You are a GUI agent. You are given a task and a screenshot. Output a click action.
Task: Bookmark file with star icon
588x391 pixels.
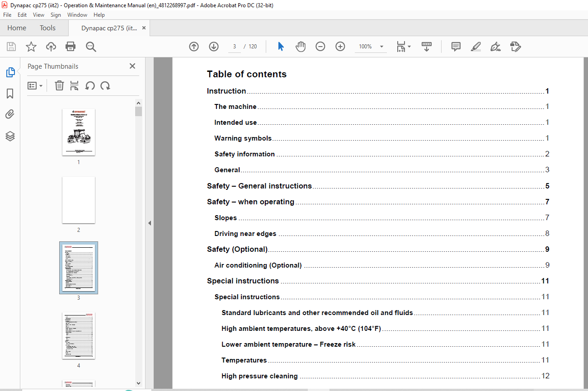pos(31,47)
